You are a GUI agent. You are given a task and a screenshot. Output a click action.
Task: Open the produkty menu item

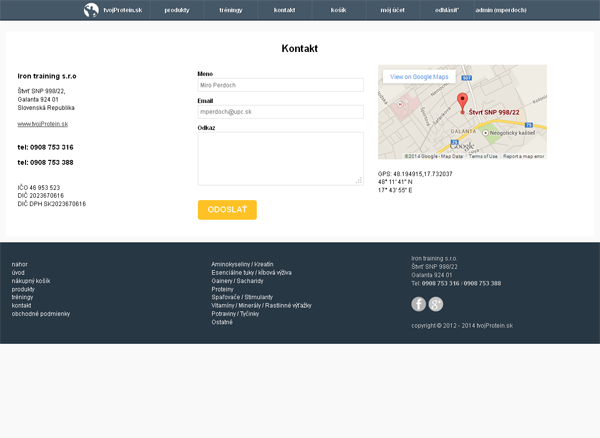click(177, 9)
